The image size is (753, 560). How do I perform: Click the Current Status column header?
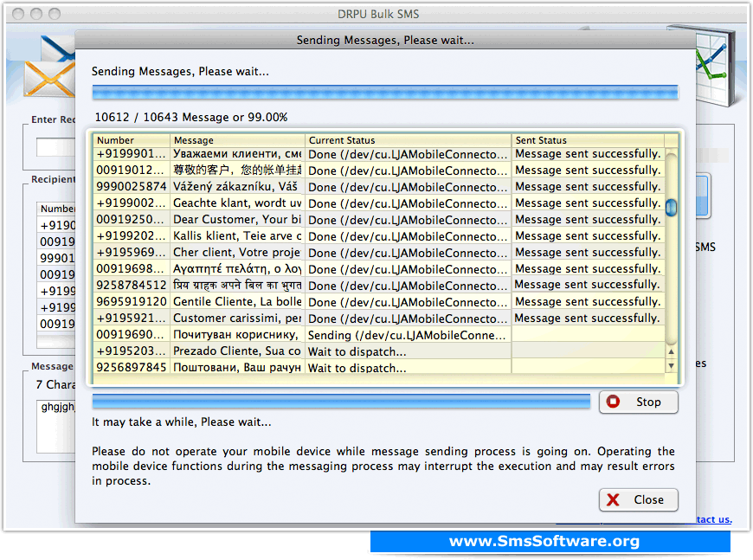click(409, 140)
